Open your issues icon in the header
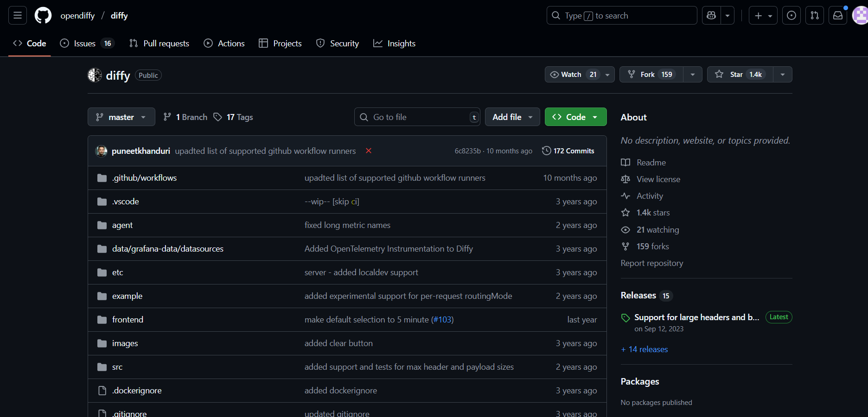 pyautogui.click(x=791, y=15)
